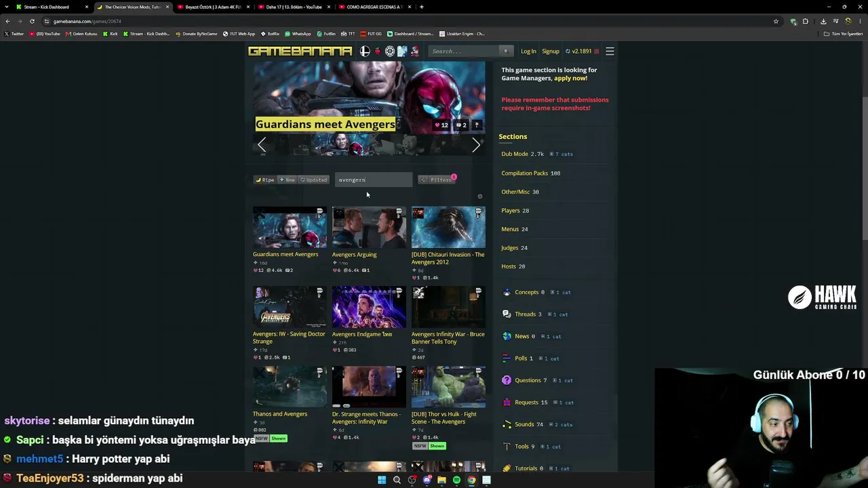Image resolution: width=868 pixels, height=488 pixels.
Task: Click the magnifier search button in site header
Action: click(x=505, y=52)
